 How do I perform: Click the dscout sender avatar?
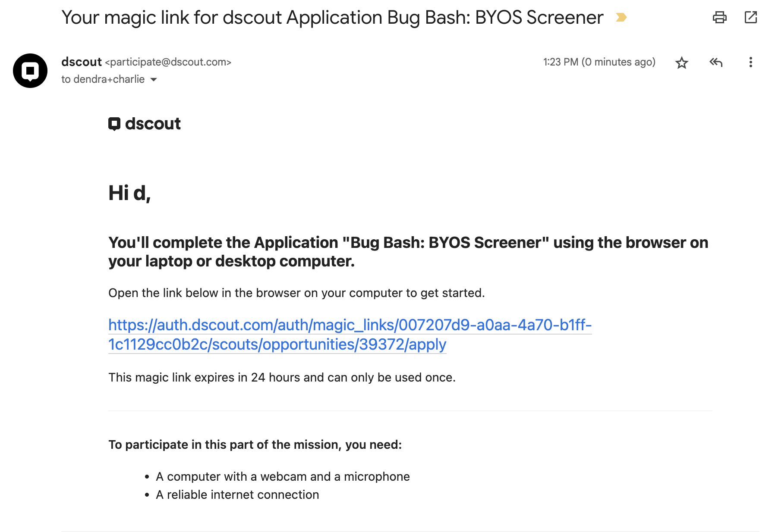pyautogui.click(x=30, y=71)
